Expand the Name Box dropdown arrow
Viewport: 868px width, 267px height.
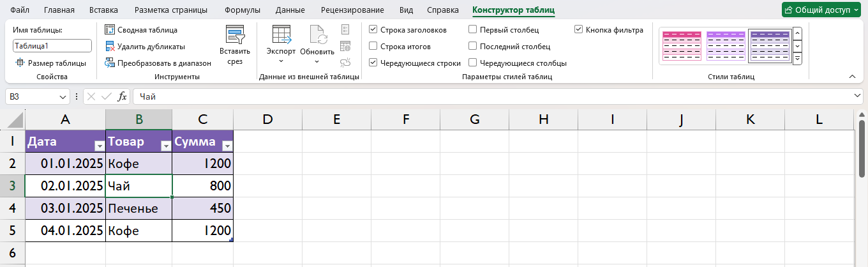click(63, 96)
